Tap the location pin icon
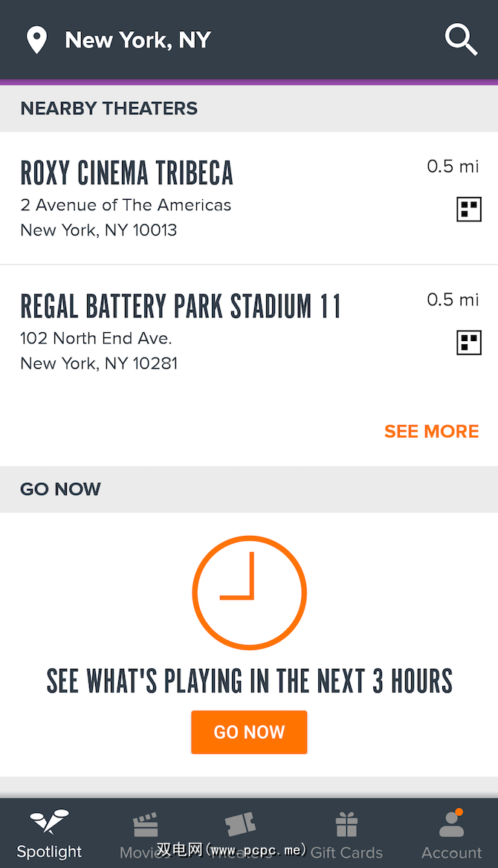 36,40
